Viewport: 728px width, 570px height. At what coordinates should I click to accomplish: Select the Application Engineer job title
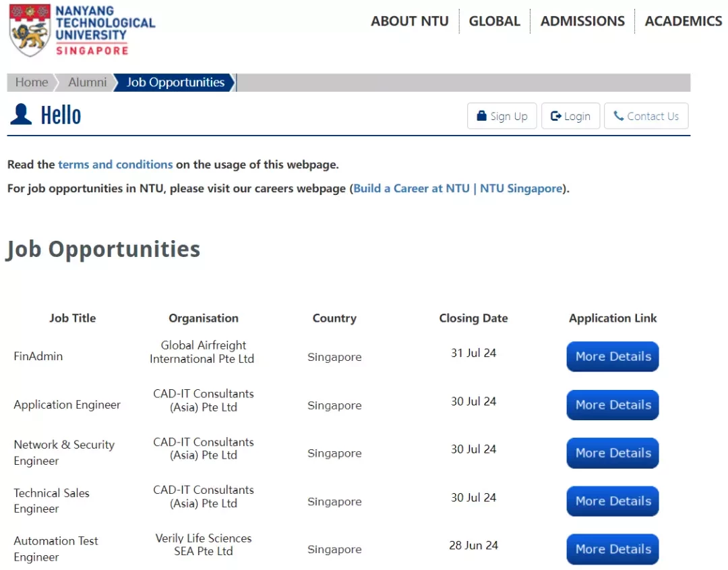[x=67, y=405]
